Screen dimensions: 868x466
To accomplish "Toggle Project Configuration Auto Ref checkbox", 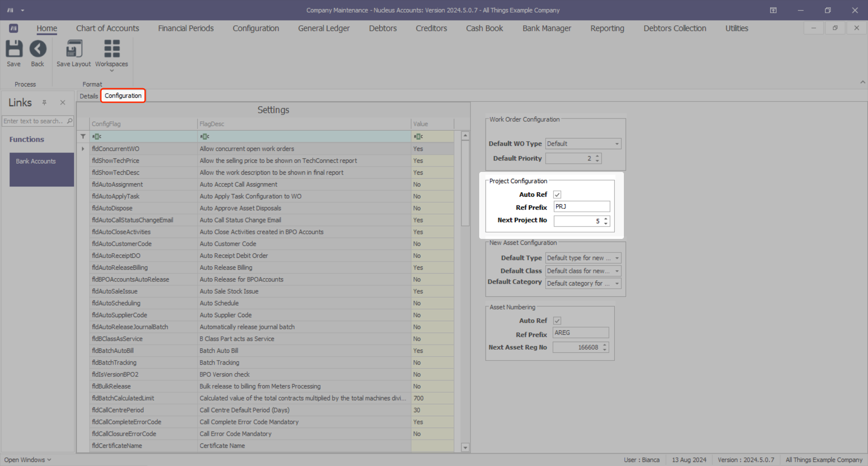I will tap(557, 195).
